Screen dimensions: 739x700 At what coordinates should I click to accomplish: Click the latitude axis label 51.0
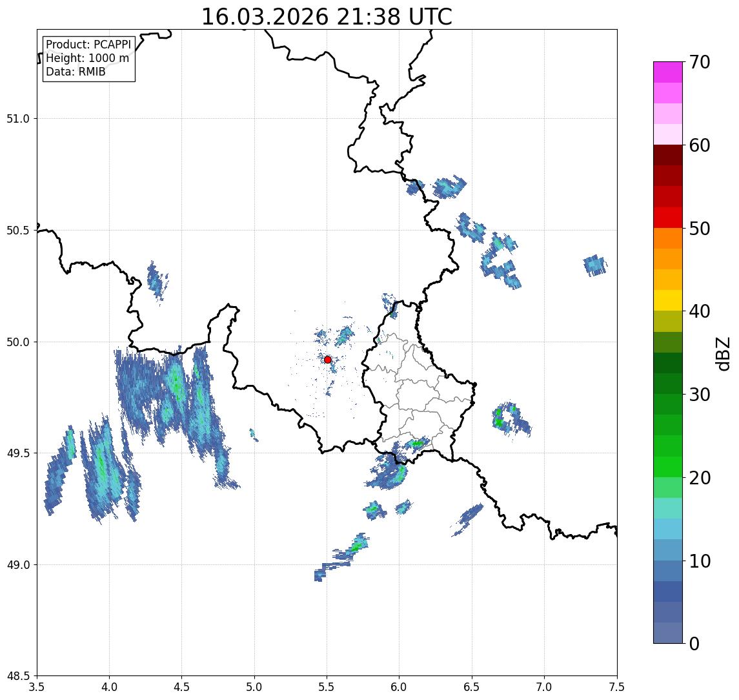click(18, 119)
